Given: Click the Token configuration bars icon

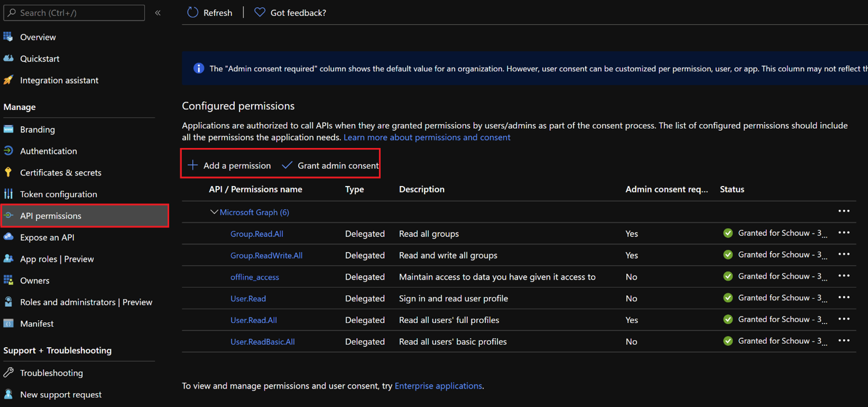Looking at the screenshot, I should click(8, 194).
